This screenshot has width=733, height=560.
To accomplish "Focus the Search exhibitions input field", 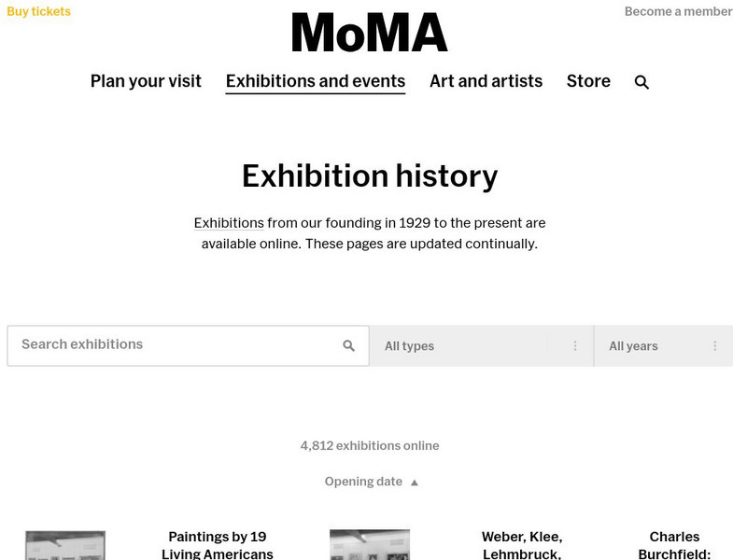I will (173, 345).
